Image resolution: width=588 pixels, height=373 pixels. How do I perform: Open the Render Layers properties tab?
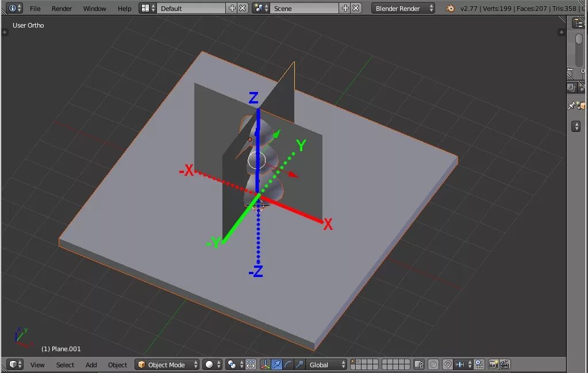571,88
